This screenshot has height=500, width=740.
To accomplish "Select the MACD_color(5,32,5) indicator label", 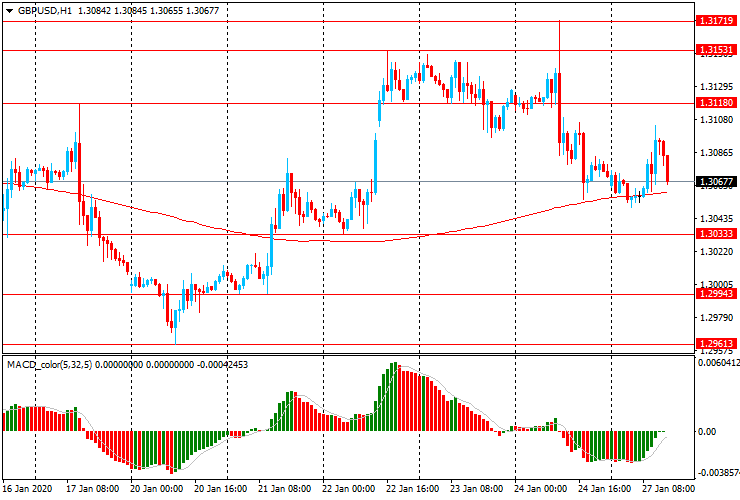I will [50, 364].
